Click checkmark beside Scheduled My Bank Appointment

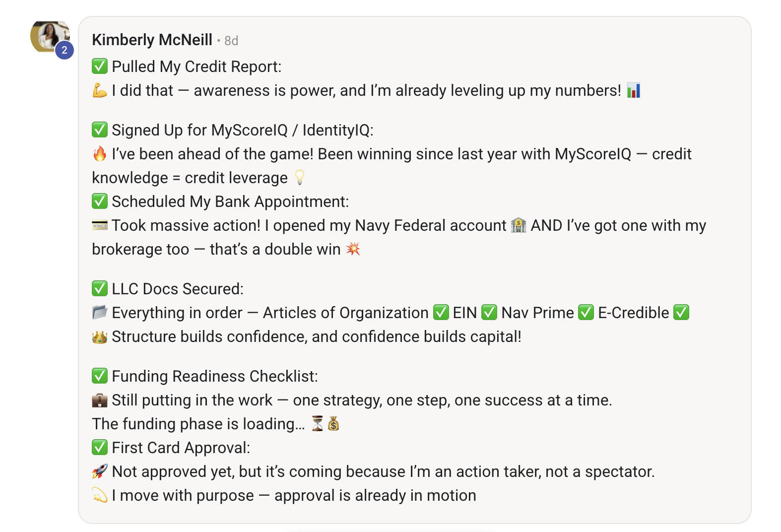point(100,201)
